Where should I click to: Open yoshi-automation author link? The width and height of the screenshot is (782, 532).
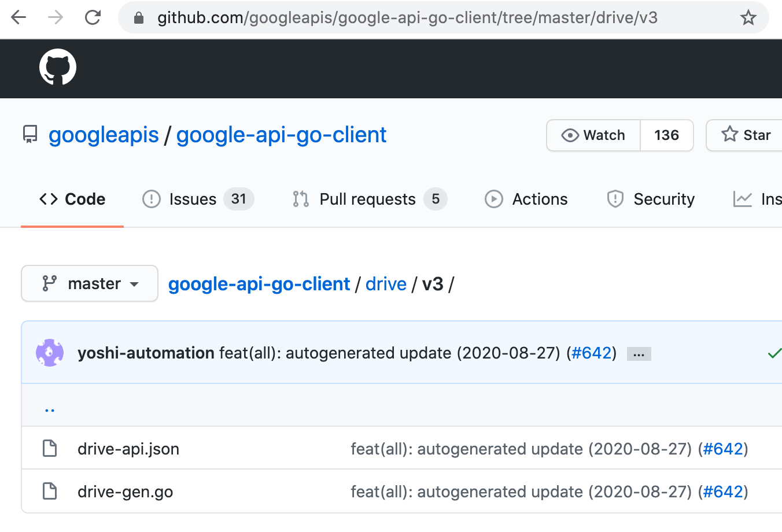coord(146,353)
